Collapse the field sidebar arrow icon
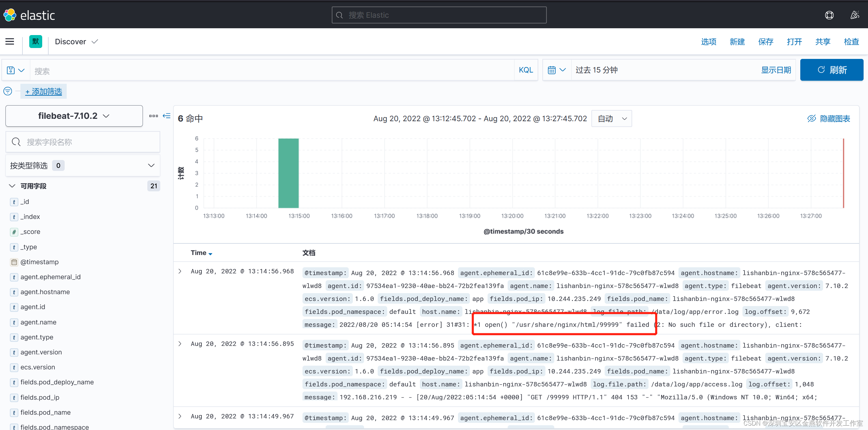This screenshot has width=868, height=430. point(167,116)
